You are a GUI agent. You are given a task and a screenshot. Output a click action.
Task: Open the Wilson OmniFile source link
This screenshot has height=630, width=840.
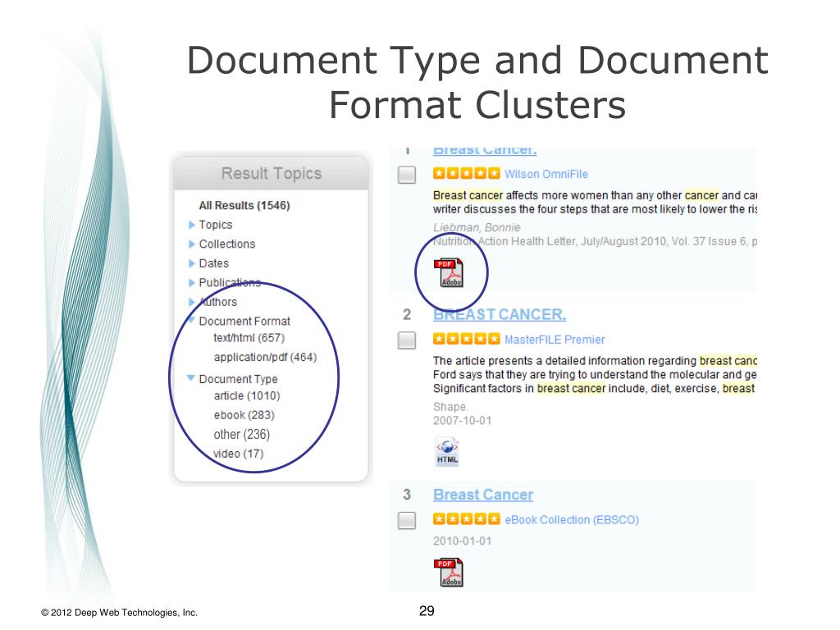tap(546, 174)
